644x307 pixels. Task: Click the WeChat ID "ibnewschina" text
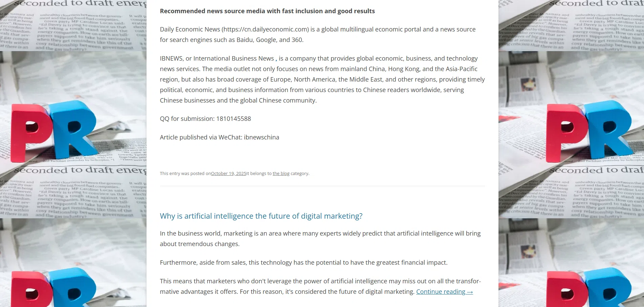point(261,137)
